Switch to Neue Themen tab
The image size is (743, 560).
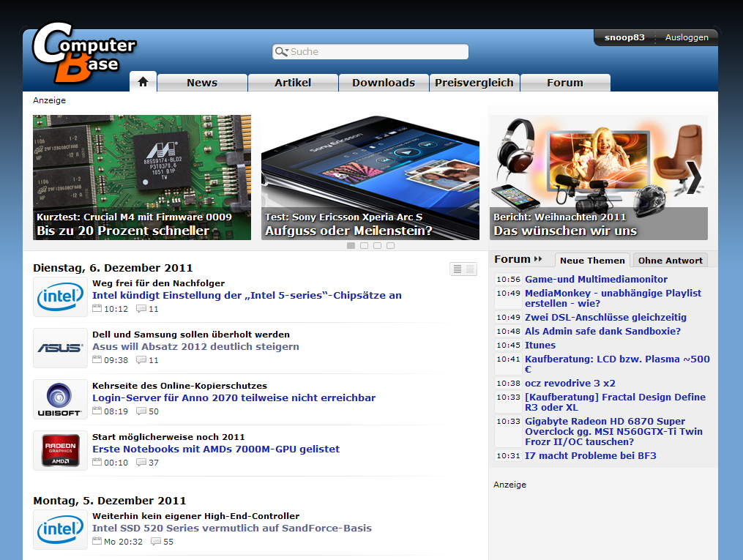(x=592, y=260)
